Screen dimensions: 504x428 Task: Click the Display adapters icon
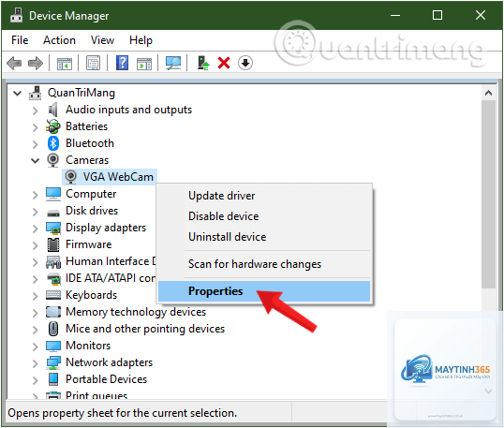tap(53, 228)
